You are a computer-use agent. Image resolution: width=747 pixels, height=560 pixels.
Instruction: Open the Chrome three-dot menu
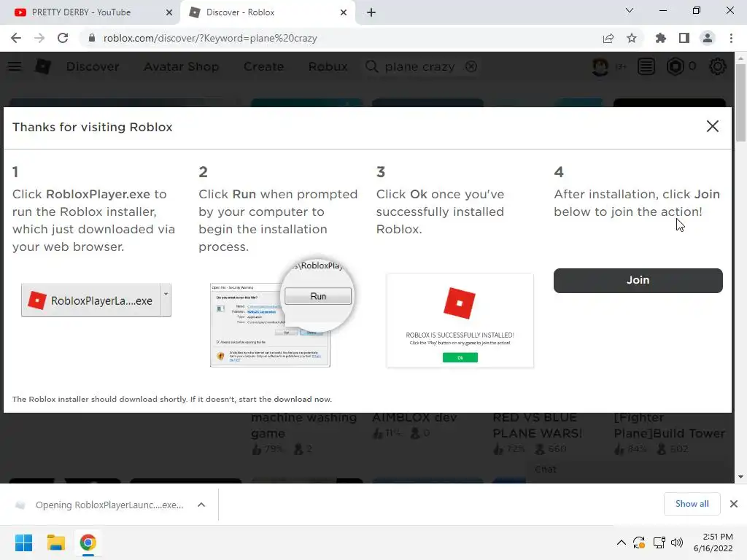point(731,38)
